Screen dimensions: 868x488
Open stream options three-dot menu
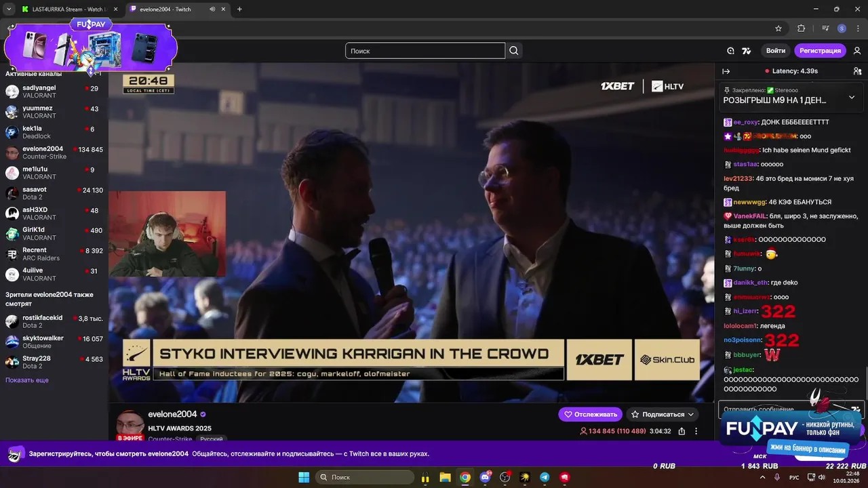coord(696,431)
